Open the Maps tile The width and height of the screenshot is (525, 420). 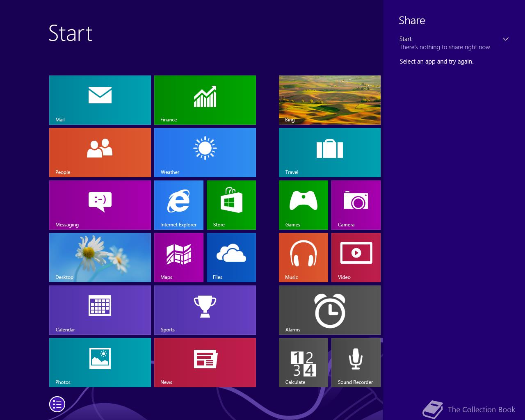coord(179,258)
